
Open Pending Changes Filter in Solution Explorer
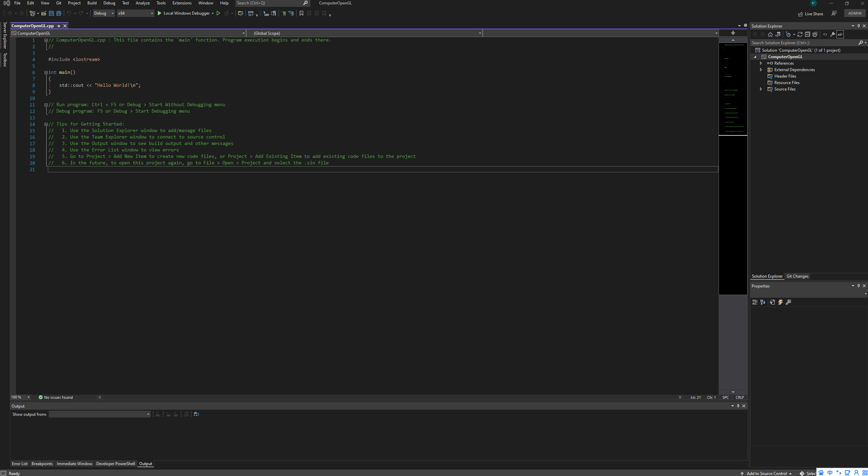(x=788, y=34)
